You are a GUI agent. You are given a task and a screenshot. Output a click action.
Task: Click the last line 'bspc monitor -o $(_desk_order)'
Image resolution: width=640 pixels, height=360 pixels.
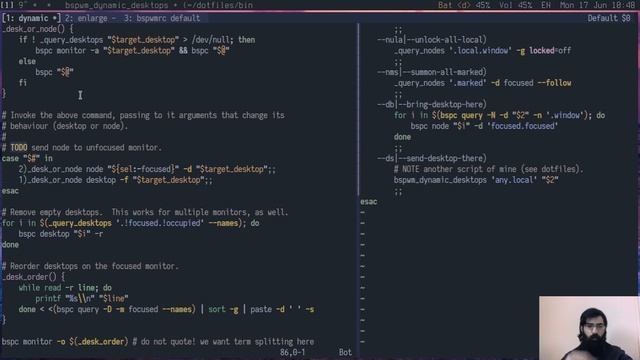(x=158, y=342)
